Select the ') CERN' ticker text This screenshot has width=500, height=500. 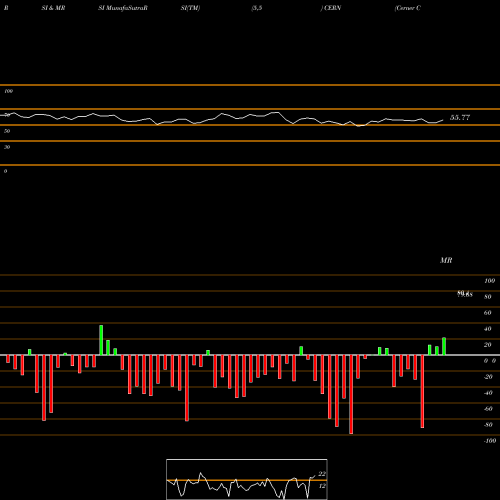tap(331, 8)
